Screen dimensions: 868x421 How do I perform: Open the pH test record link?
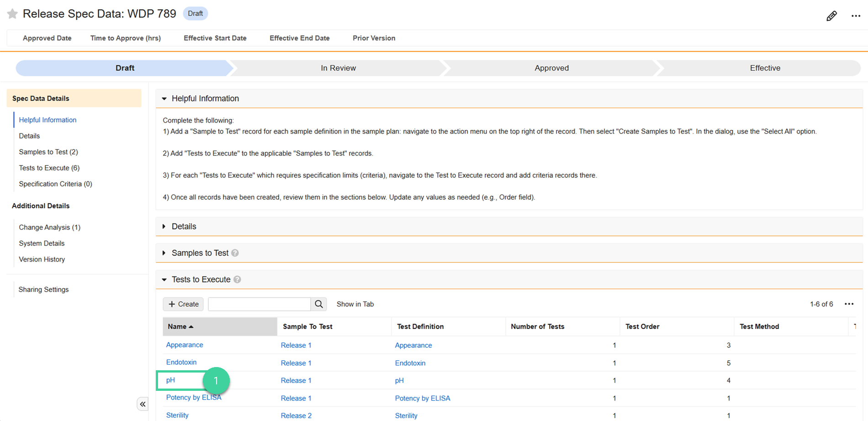pyautogui.click(x=170, y=380)
